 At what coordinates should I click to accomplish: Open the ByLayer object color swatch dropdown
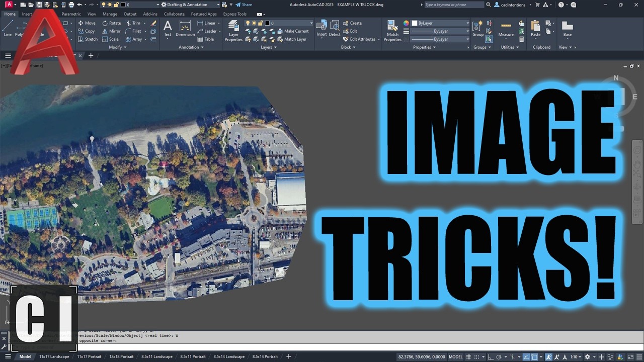(440, 23)
